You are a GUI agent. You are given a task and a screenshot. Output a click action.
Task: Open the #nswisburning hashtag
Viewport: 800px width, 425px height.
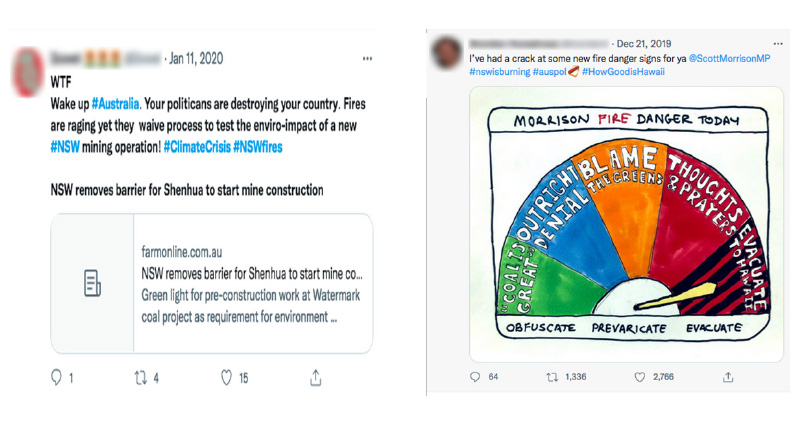pos(502,73)
